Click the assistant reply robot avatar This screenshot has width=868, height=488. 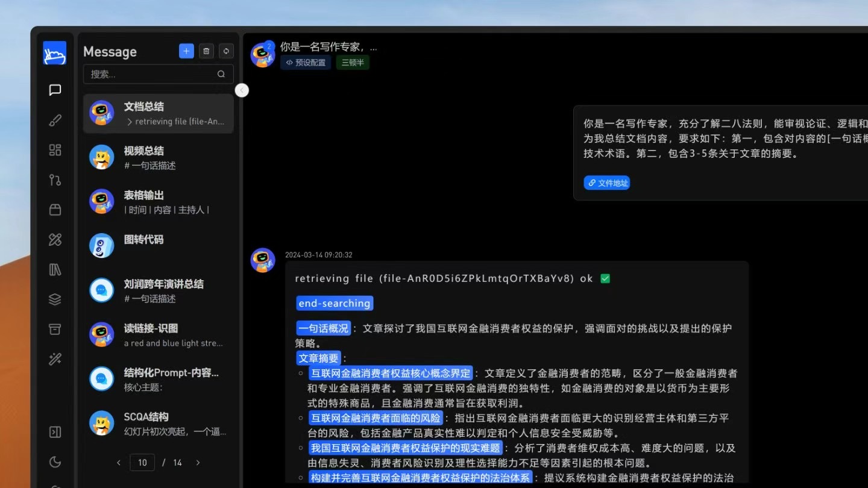point(262,260)
